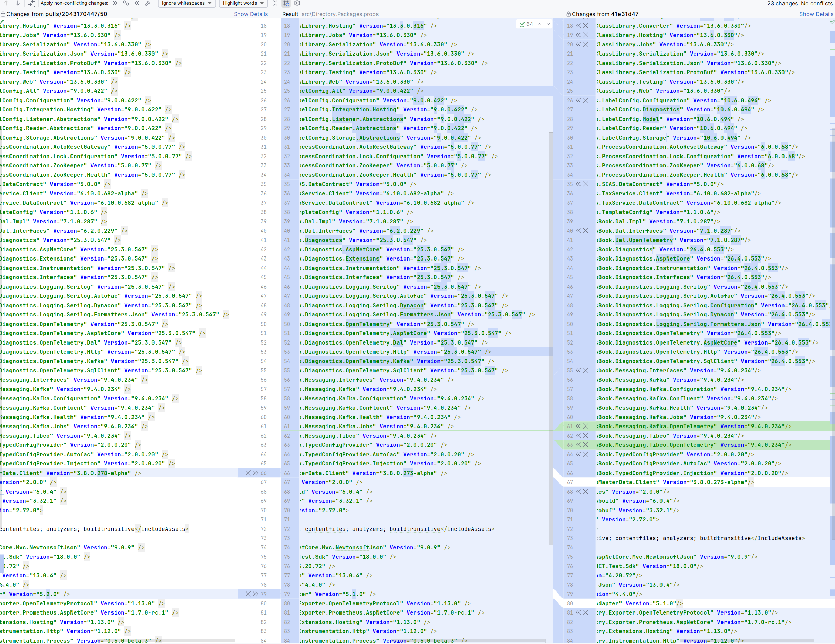Viewport: 835px width, 644px height.
Task: Click Show Details link on left pane
Action: click(250, 14)
